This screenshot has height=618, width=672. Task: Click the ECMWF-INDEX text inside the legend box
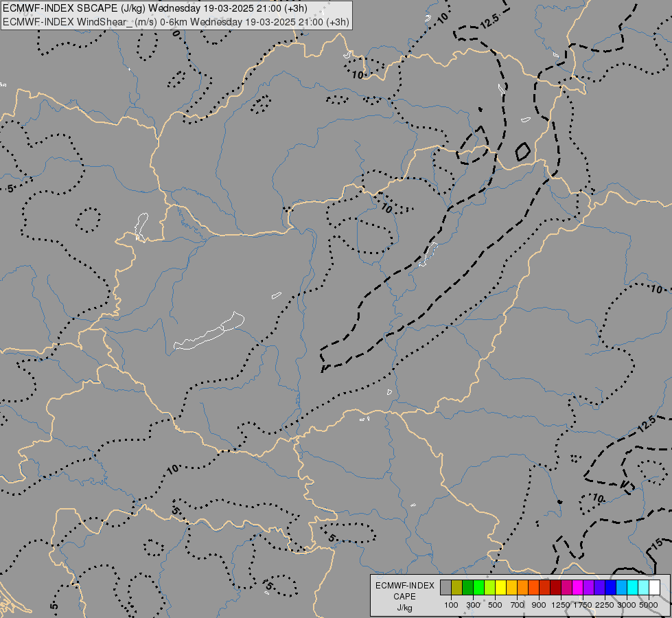coord(404,586)
